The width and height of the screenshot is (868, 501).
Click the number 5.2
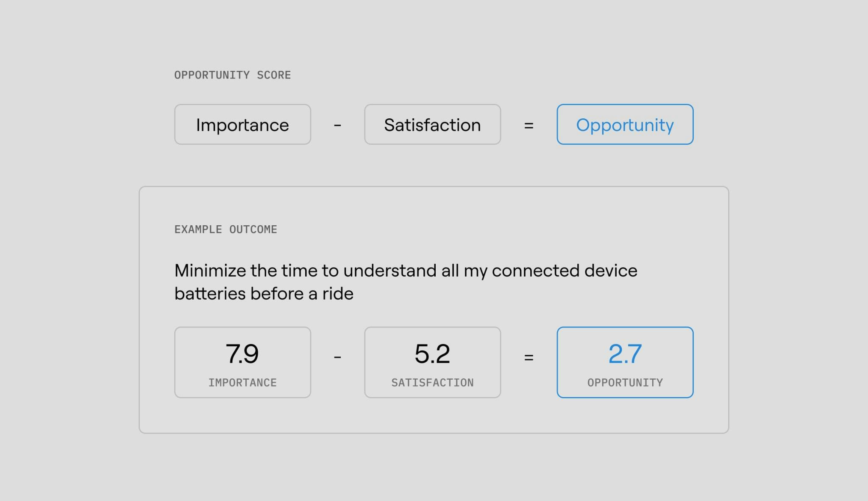click(x=432, y=354)
